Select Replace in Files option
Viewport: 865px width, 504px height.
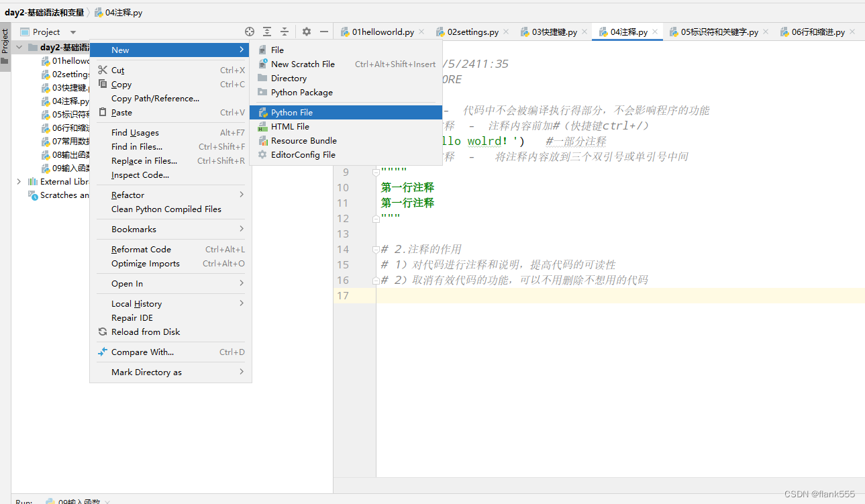[170, 160]
